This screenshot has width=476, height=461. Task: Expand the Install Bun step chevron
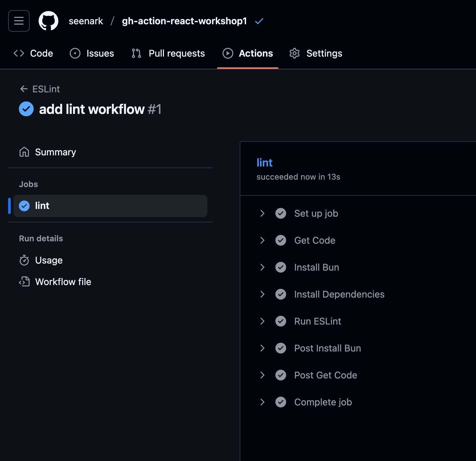(x=263, y=267)
